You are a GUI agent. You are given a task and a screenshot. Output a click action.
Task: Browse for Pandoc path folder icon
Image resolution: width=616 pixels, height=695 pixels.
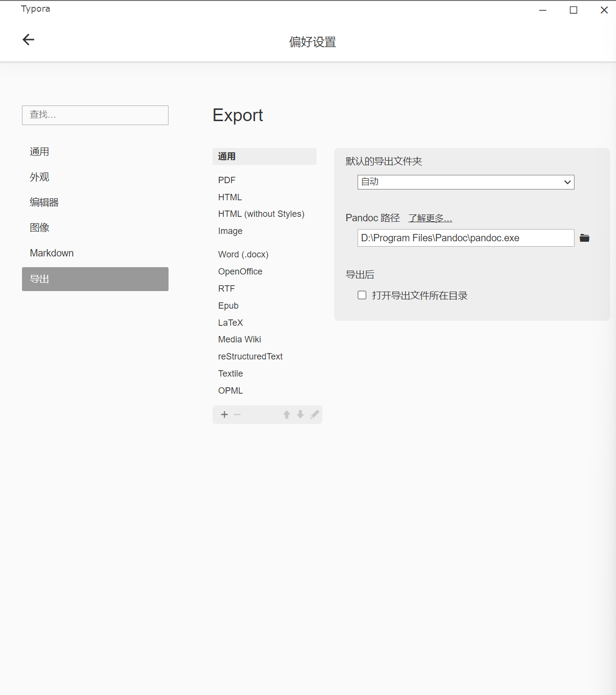[584, 238]
